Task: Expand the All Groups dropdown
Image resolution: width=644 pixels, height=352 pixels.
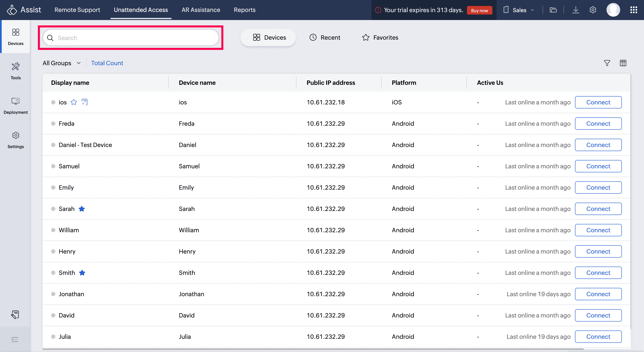Action: (62, 63)
